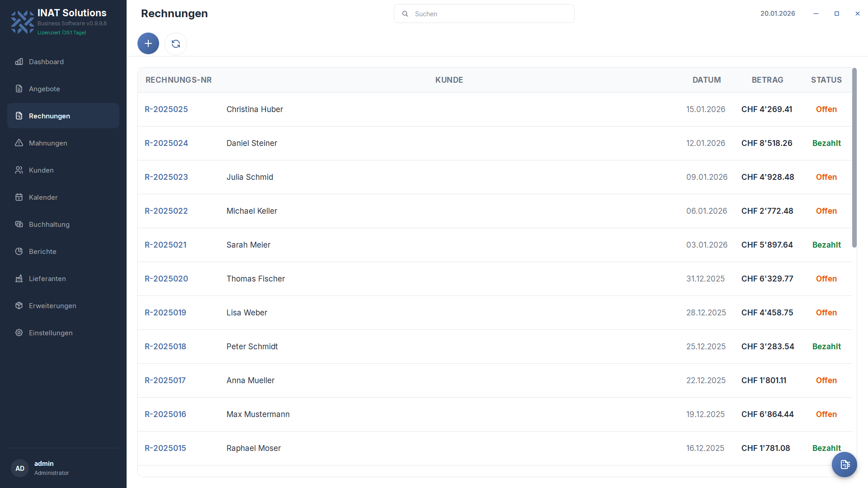Image resolution: width=868 pixels, height=488 pixels.
Task: Click the blue plus new invoice button
Action: pos(148,44)
